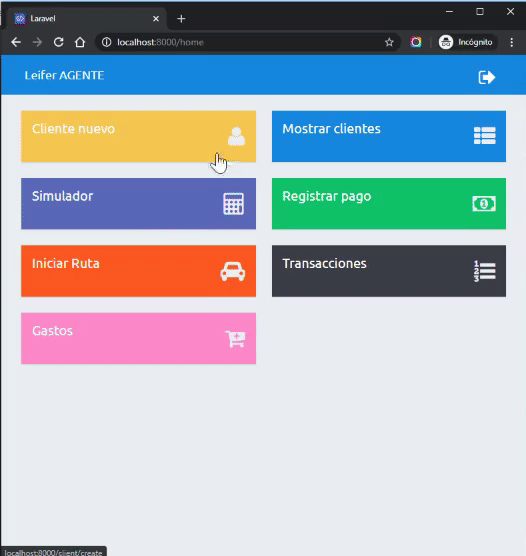
Task: Go back using the browser back arrow
Action: (16, 42)
